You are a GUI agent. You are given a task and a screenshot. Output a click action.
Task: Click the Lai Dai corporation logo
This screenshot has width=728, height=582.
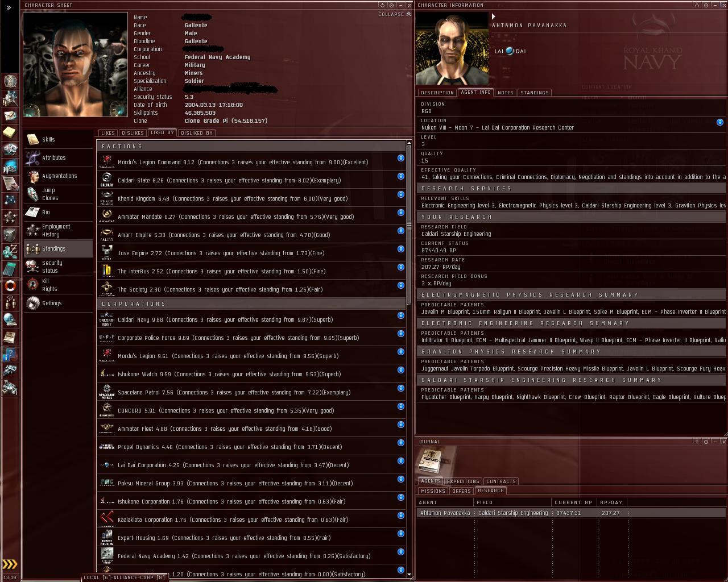click(510, 51)
